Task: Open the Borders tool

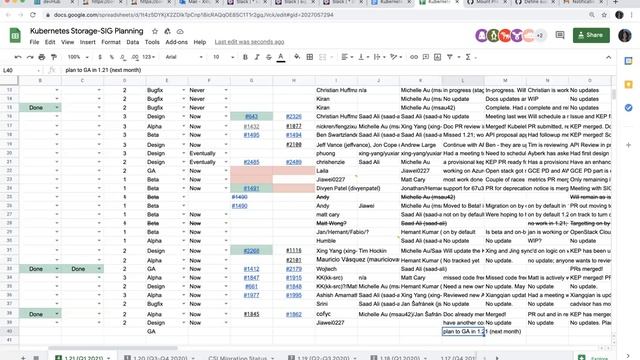Action: point(310,57)
